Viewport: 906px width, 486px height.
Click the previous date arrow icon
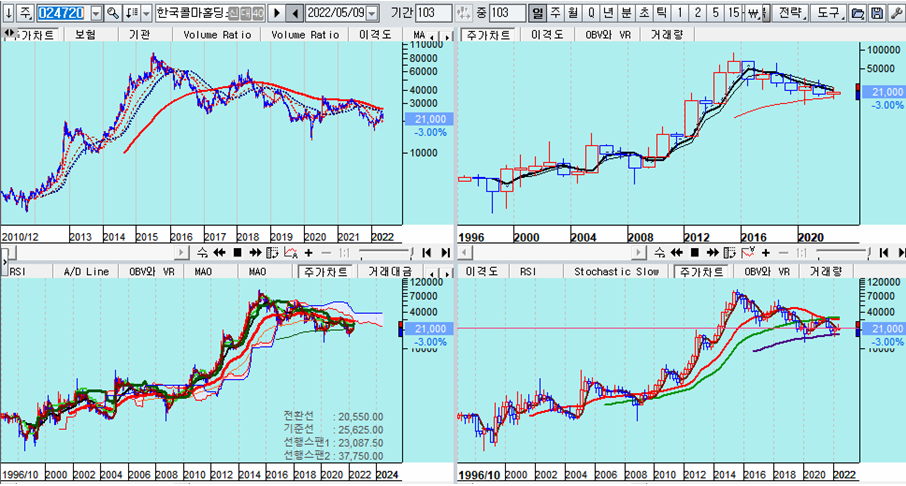pyautogui.click(x=295, y=13)
